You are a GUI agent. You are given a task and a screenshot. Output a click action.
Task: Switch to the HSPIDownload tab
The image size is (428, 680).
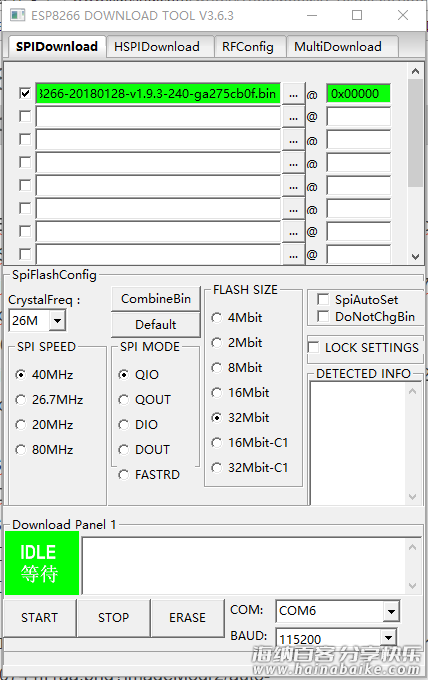point(157,46)
